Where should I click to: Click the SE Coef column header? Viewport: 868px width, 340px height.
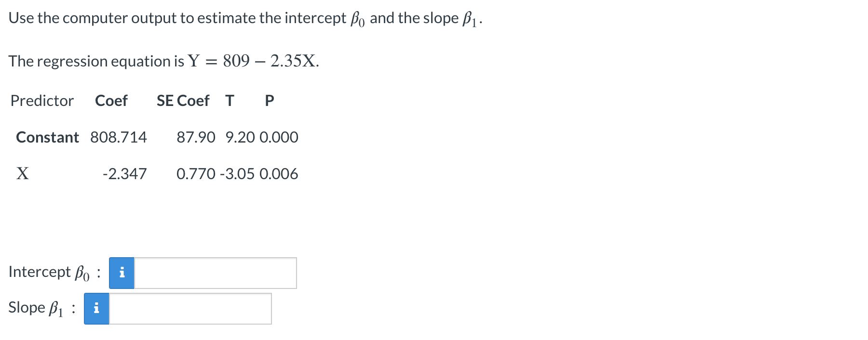[183, 101]
